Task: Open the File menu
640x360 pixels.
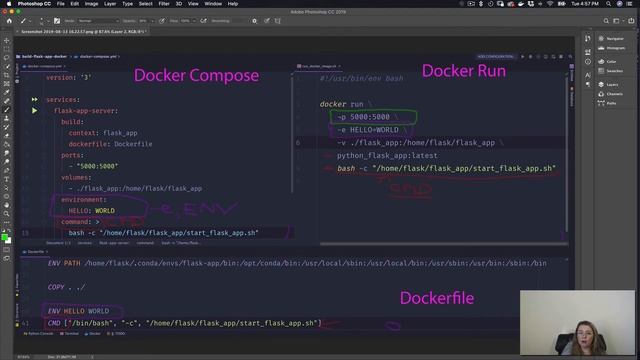Action: (x=60, y=4)
